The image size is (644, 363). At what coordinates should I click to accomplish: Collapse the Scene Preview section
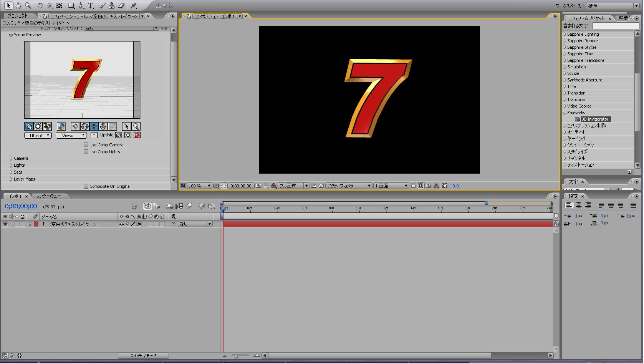pos(11,35)
